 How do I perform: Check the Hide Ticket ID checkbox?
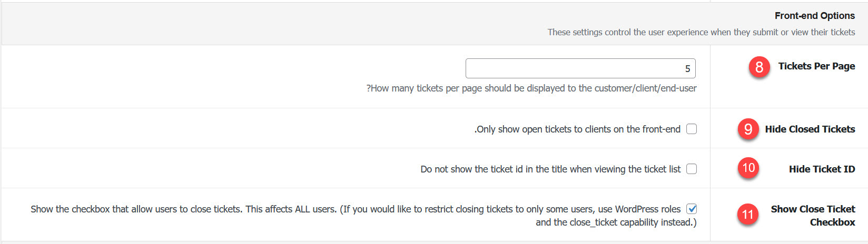(x=692, y=169)
